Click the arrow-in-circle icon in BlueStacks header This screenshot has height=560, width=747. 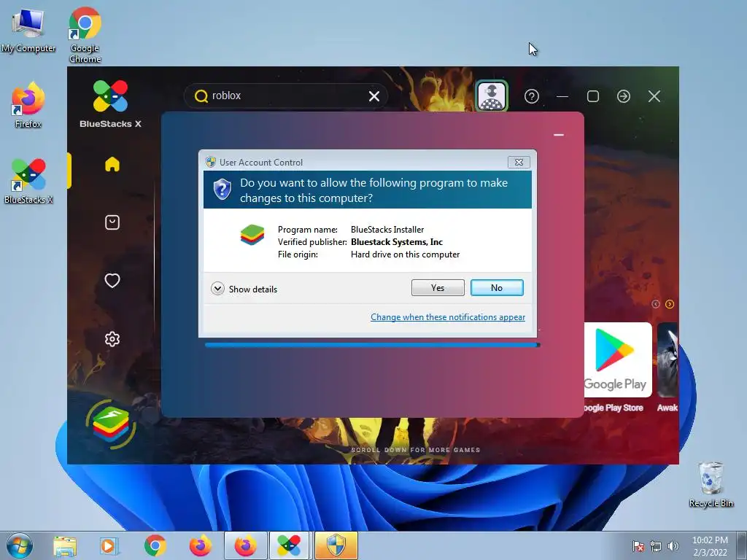pyautogui.click(x=624, y=96)
